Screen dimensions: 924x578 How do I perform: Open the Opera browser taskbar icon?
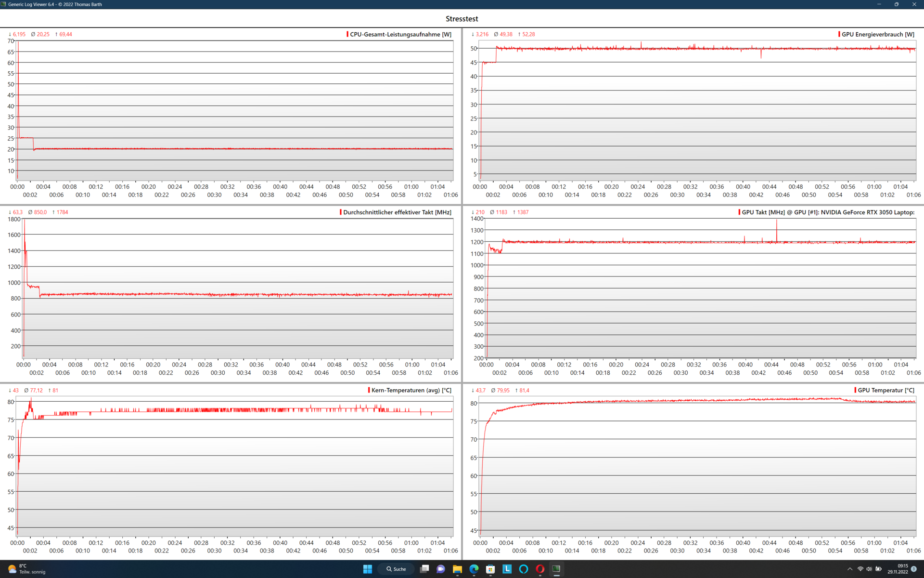tap(540, 569)
